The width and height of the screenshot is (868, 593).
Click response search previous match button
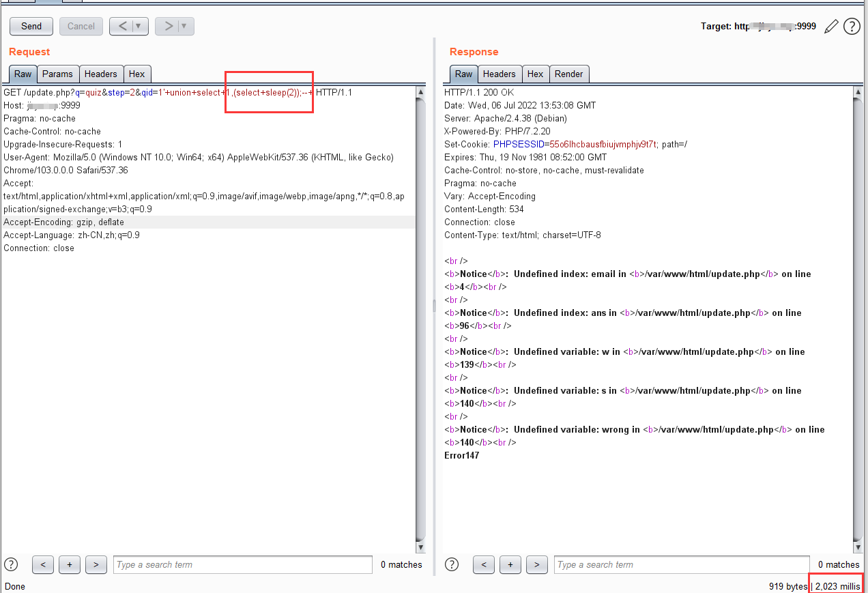[x=483, y=564]
